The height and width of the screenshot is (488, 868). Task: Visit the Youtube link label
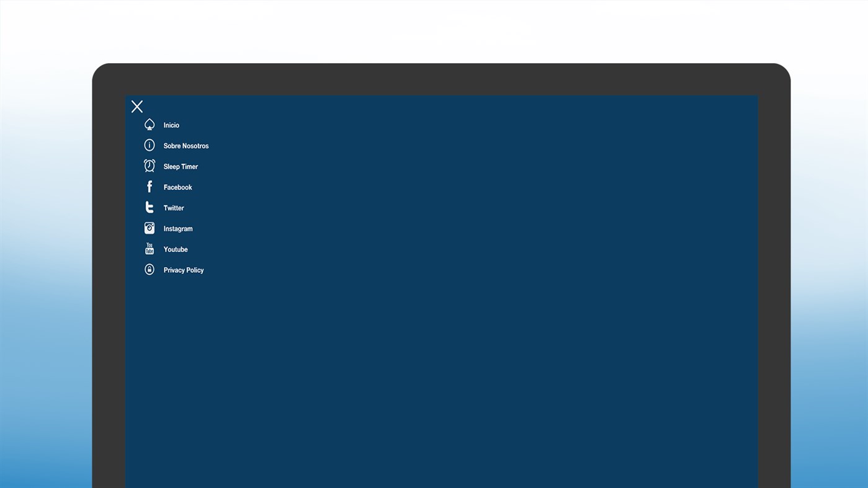176,249
